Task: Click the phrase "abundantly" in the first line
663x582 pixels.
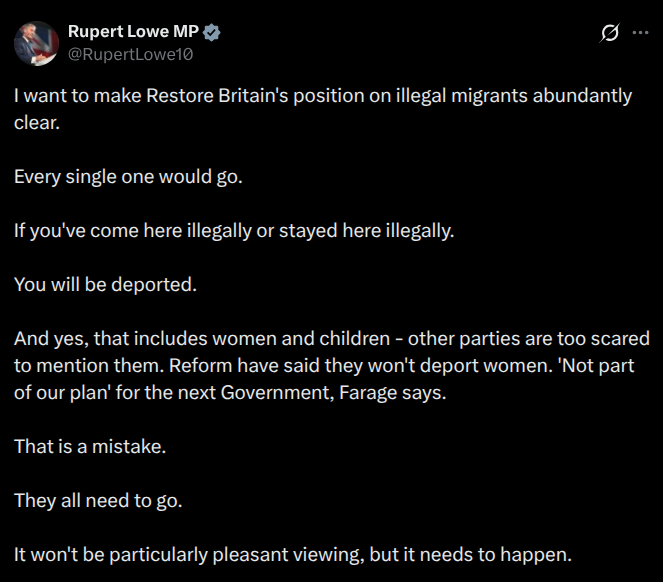Action: 582,96
